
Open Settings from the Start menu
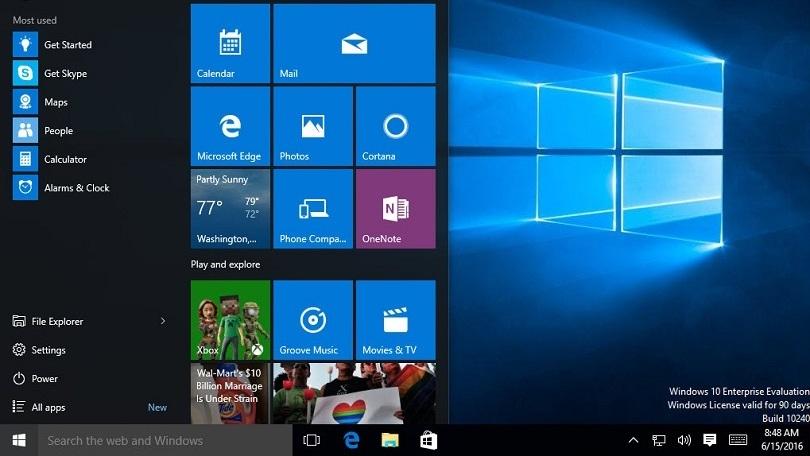pos(48,350)
